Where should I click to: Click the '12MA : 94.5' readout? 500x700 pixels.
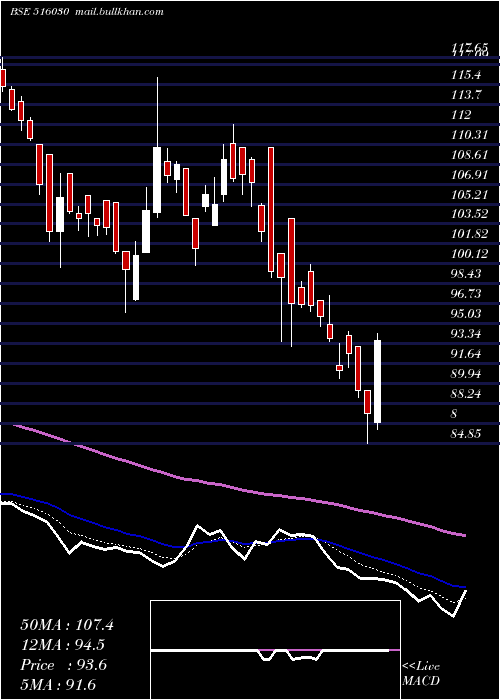pyautogui.click(x=63, y=645)
